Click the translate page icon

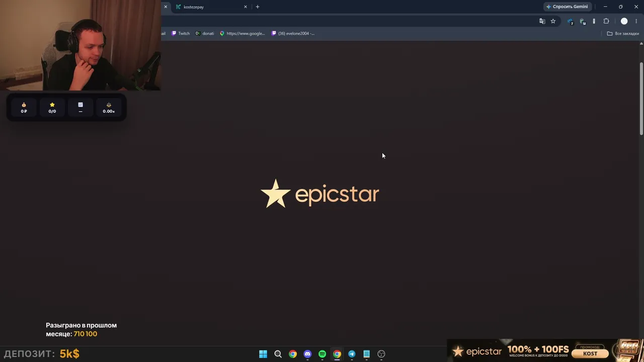click(542, 21)
